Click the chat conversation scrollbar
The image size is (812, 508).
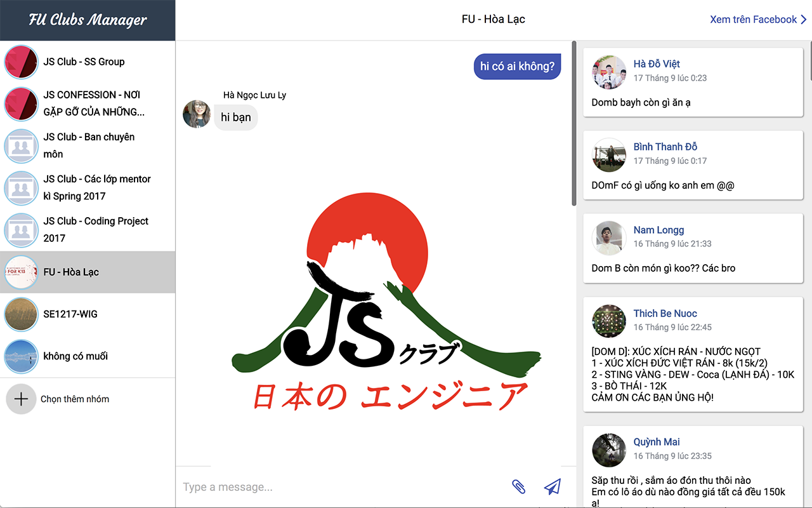pyautogui.click(x=574, y=124)
